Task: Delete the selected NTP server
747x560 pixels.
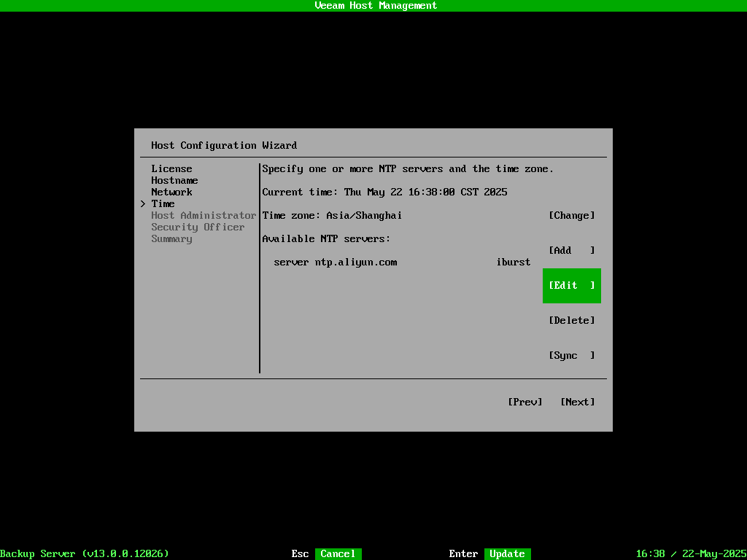Action: pyautogui.click(x=572, y=320)
